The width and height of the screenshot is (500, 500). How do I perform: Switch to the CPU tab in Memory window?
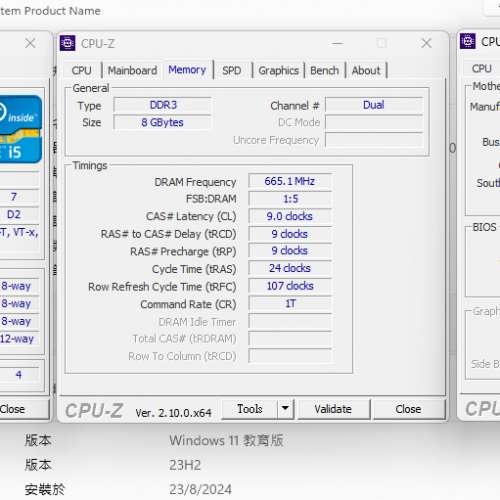pos(81,70)
